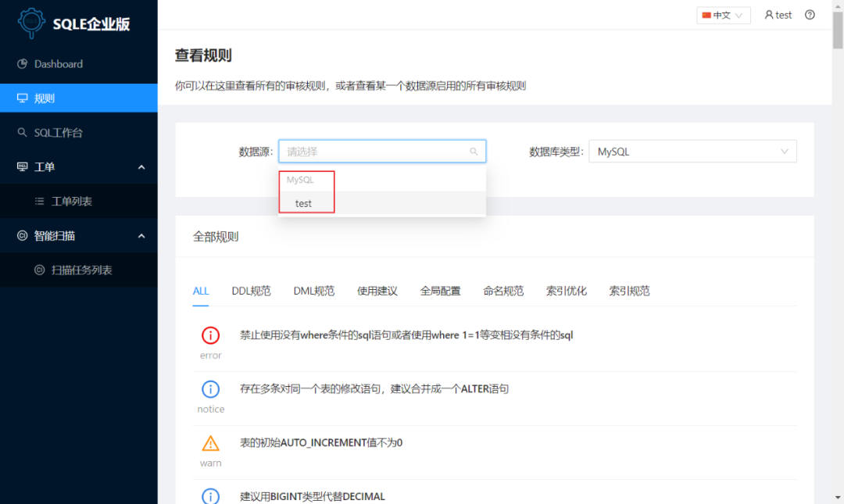
Task: Click the blue notice icon on ALTER rule
Action: [x=210, y=389]
